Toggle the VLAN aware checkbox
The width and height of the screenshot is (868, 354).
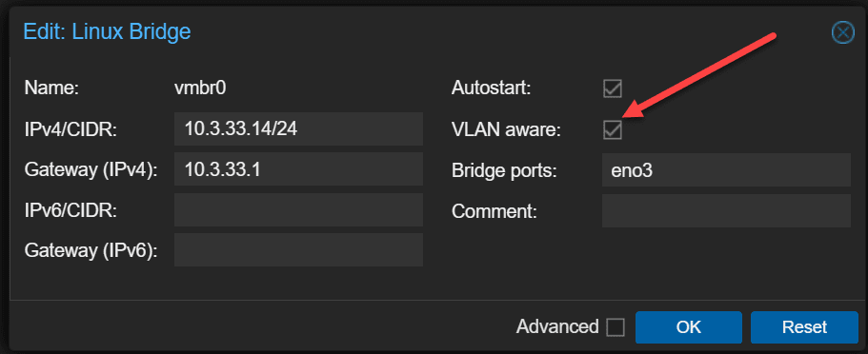tap(613, 130)
